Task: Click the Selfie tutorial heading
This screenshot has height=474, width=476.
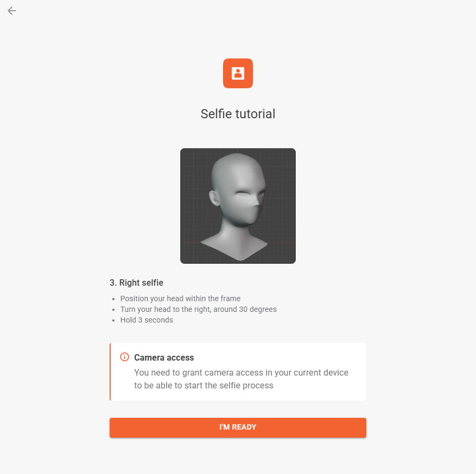Action: [238, 114]
